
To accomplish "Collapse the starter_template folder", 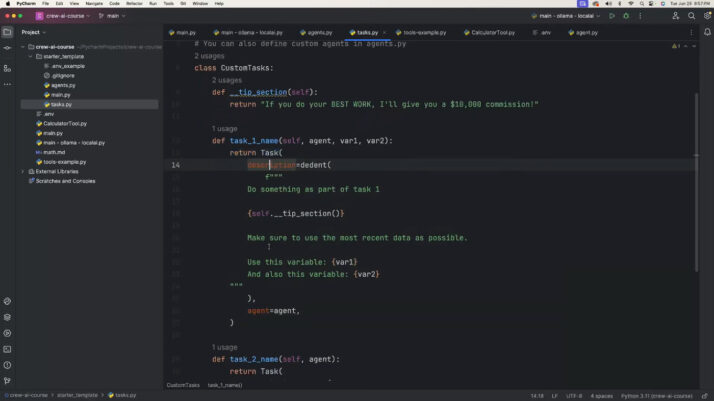I will (31, 56).
